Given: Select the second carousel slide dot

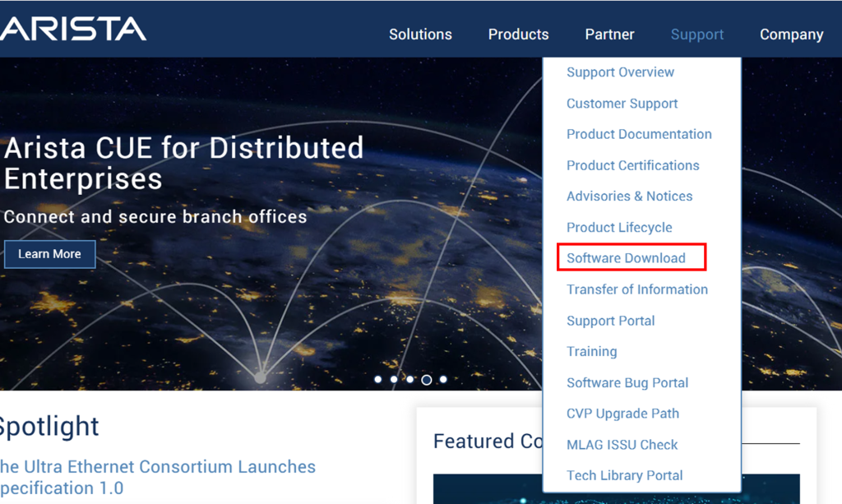Looking at the screenshot, I should pyautogui.click(x=394, y=380).
